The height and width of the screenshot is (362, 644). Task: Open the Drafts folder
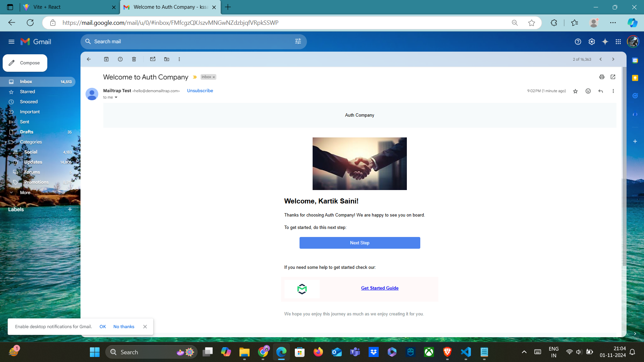(38, 132)
